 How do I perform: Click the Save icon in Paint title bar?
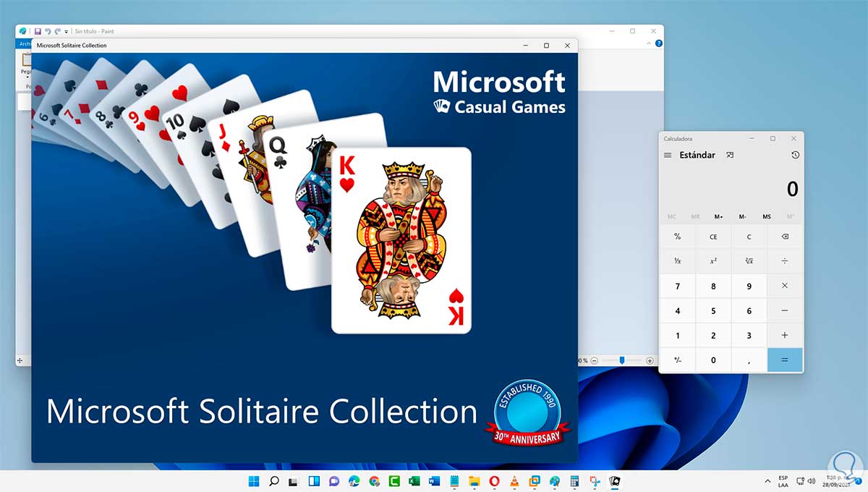[38, 32]
